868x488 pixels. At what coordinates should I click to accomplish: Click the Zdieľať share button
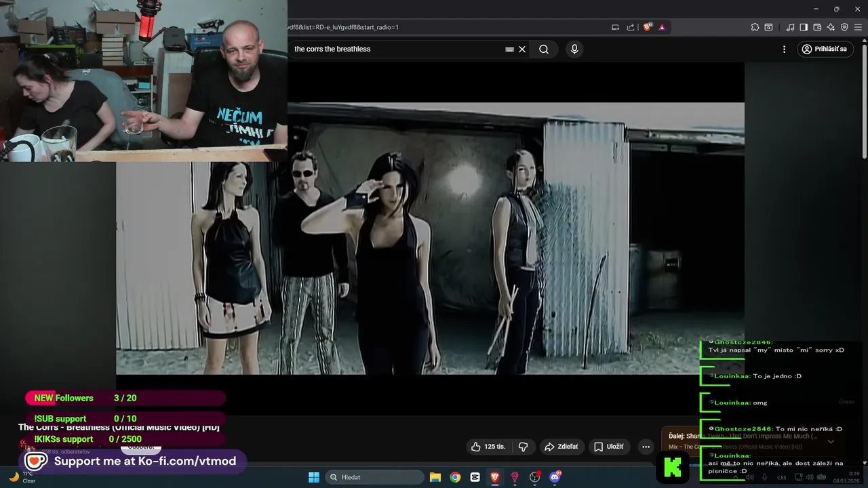[561, 447]
